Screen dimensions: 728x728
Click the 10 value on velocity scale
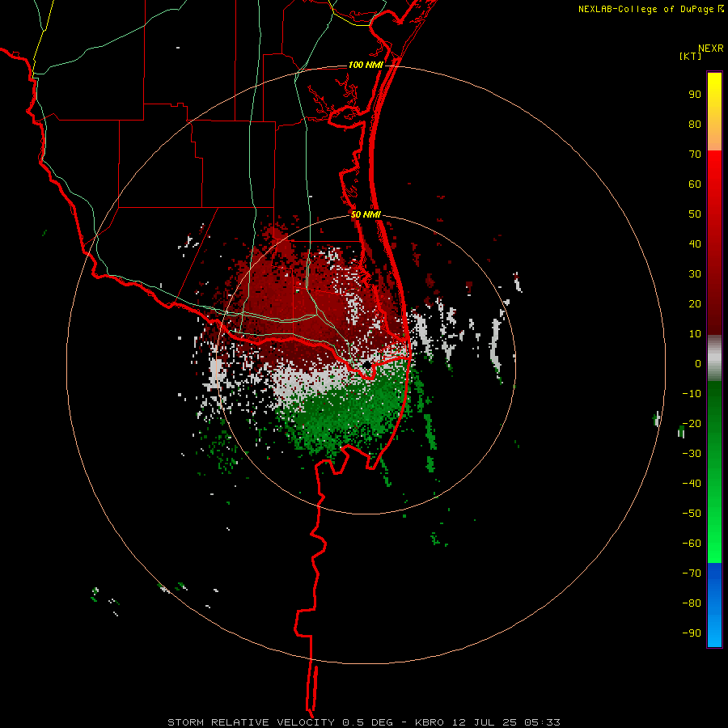point(695,334)
